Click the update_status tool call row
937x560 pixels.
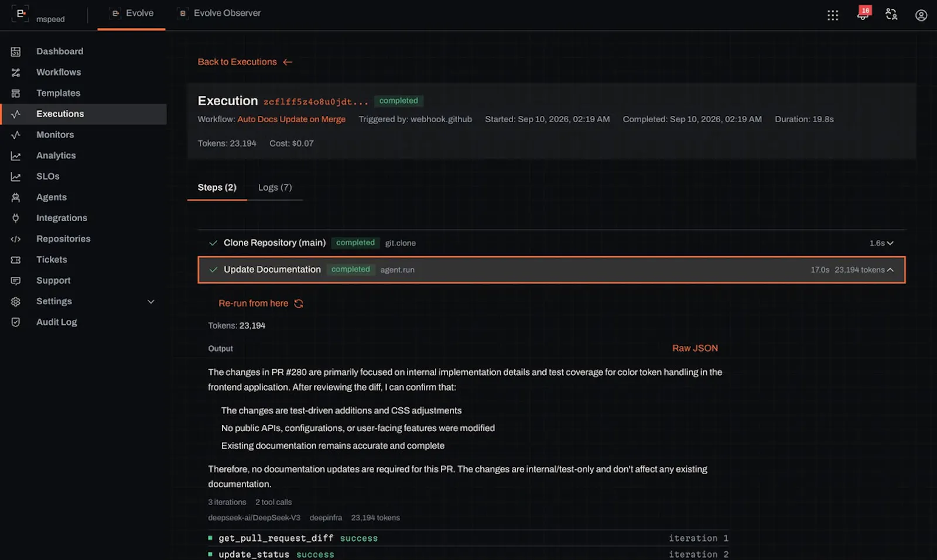coord(468,554)
